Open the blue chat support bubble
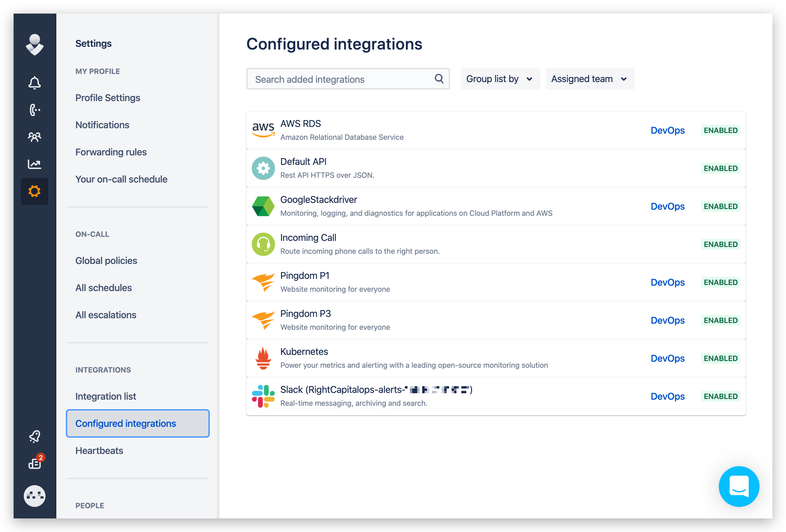Image resolution: width=786 pixels, height=532 pixels. click(739, 486)
